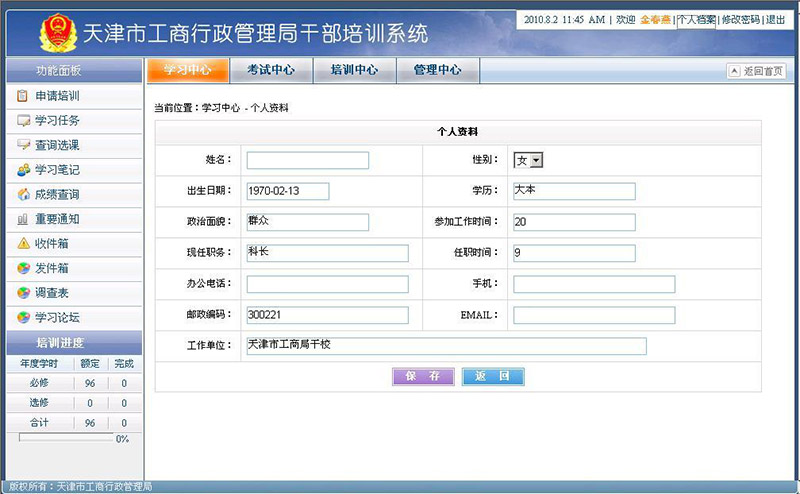Image resolution: width=800 pixels, height=494 pixels.
Task: Click the 退出 logout link
Action: (776, 20)
